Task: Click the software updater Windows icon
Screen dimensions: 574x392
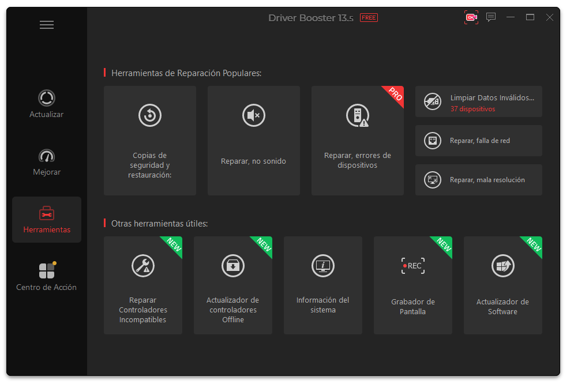Action: pyautogui.click(x=503, y=266)
